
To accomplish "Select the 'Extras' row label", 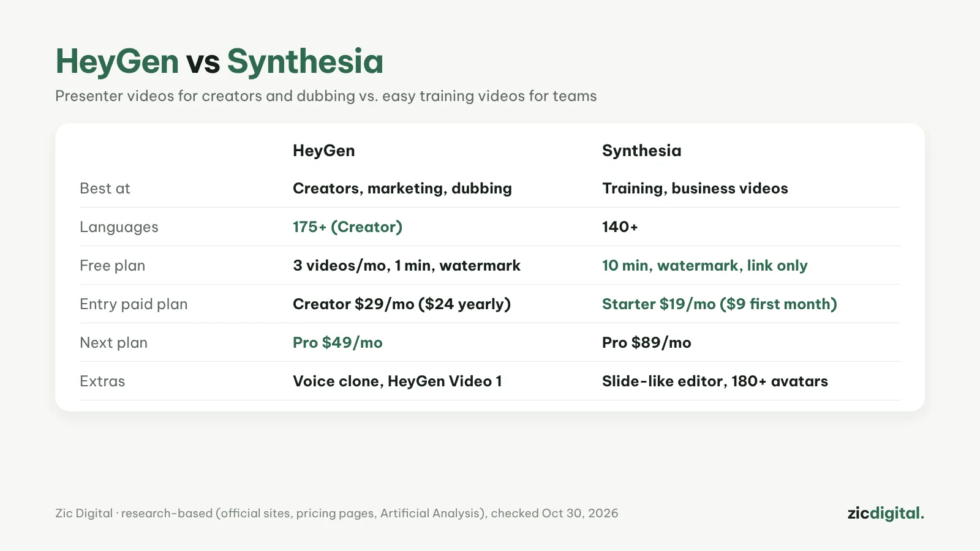I will 102,381.
